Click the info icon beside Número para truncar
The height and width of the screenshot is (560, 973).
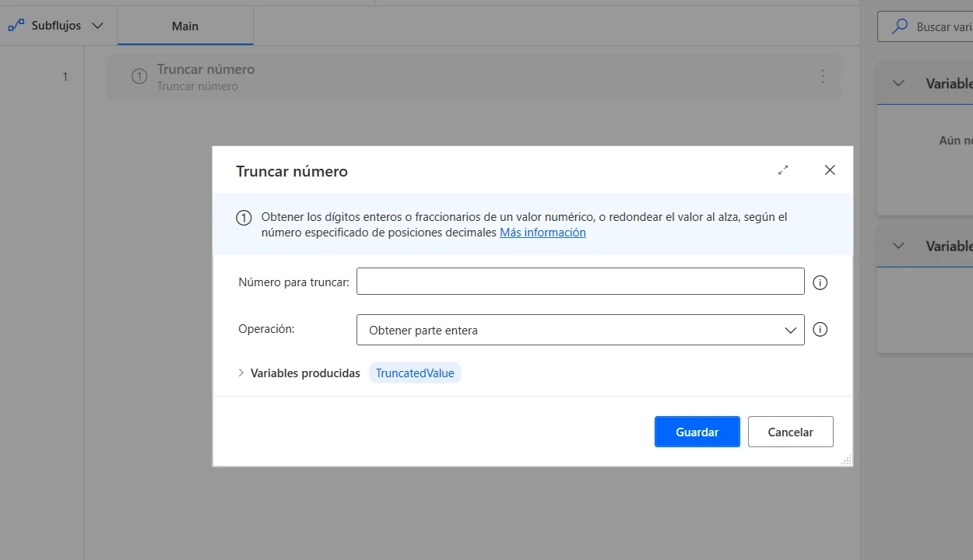coord(820,282)
